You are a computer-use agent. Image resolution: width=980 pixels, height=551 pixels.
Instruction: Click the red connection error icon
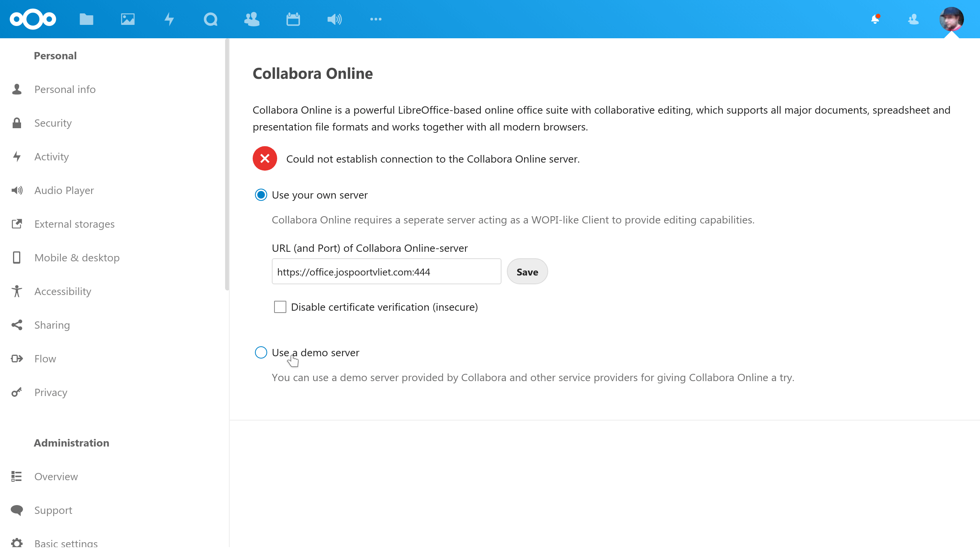[x=265, y=158]
